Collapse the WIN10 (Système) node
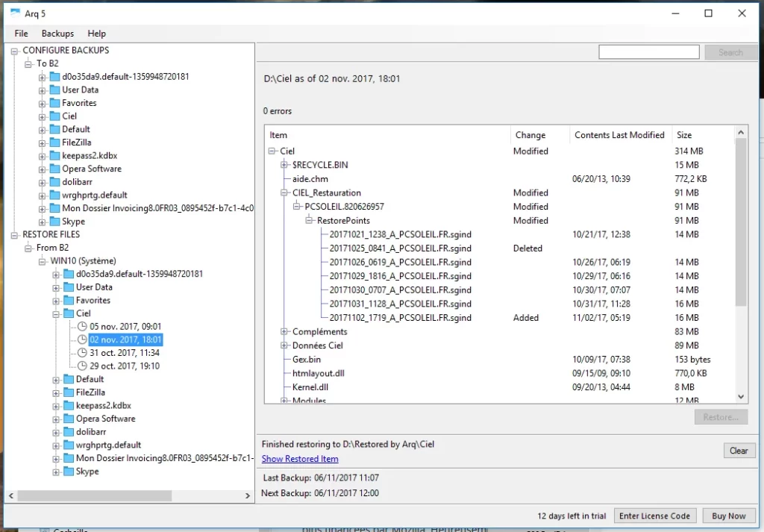Screen dimensions: 764x532 (43, 261)
